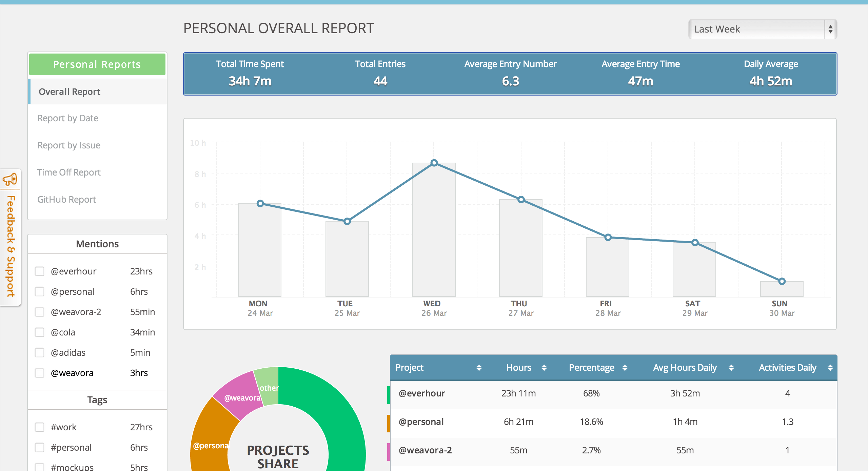The image size is (868, 471).
Task: Click the Project column header
Action: pyautogui.click(x=409, y=368)
